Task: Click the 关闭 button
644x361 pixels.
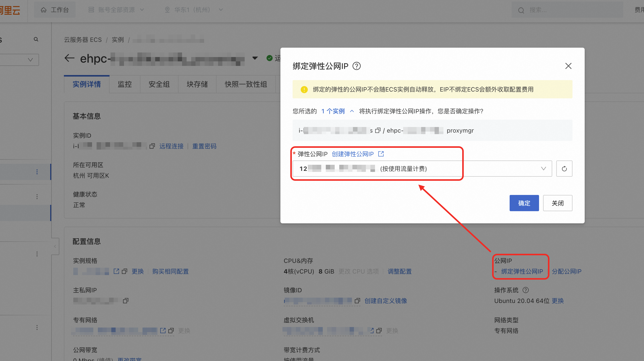Action: pyautogui.click(x=557, y=203)
